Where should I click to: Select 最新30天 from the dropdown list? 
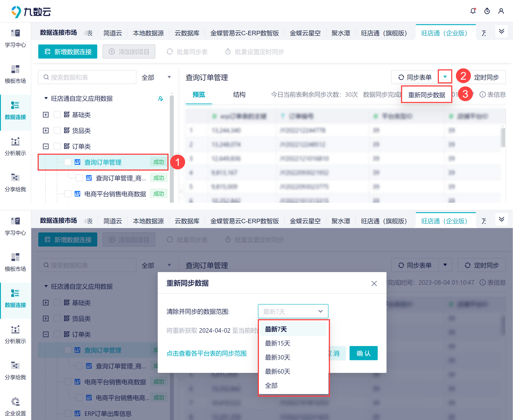coord(278,357)
